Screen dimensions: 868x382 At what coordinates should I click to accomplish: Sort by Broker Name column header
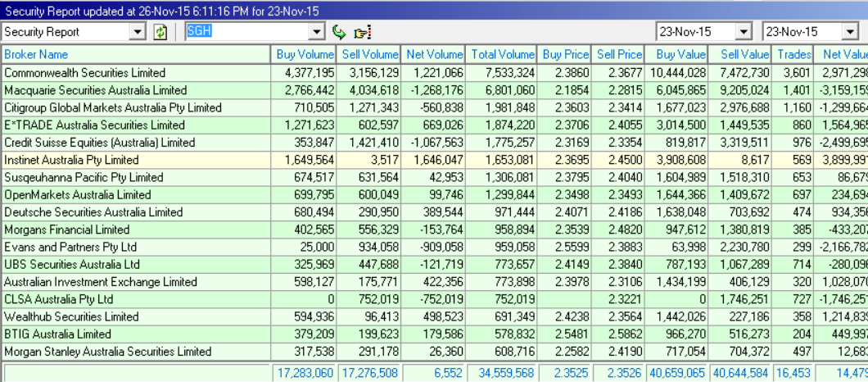click(135, 54)
